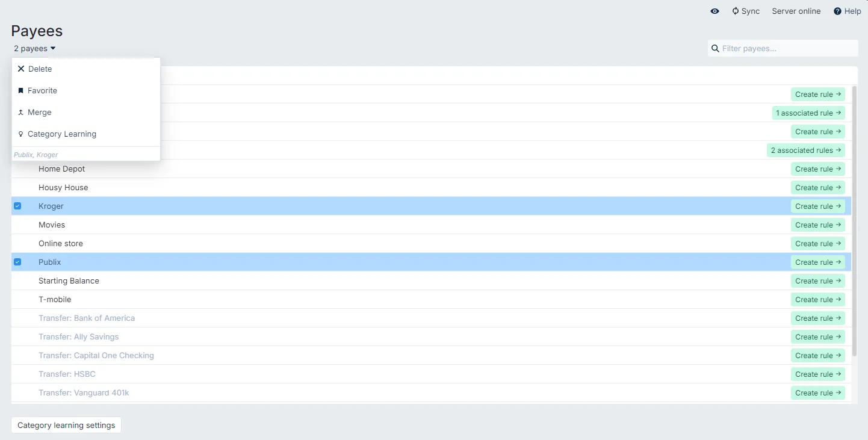Click the merge arrows icon beside Merge
868x440 pixels.
(20, 112)
